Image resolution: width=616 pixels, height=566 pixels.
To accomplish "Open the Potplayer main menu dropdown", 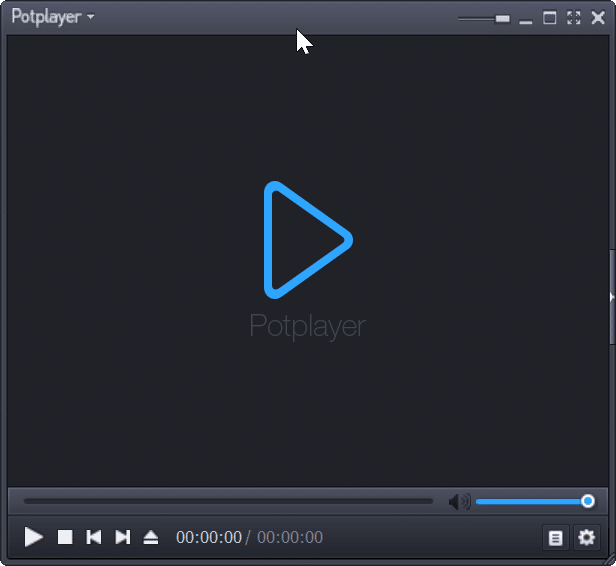I will tap(53, 16).
